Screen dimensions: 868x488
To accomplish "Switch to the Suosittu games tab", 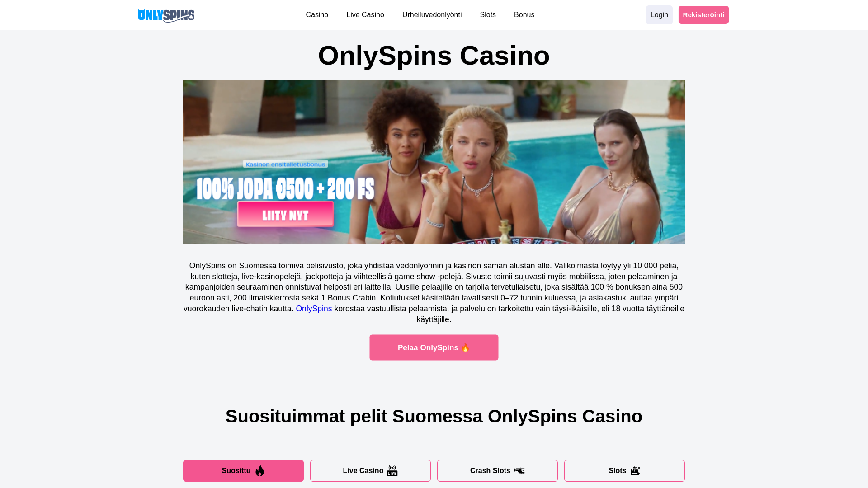I will coord(243,471).
